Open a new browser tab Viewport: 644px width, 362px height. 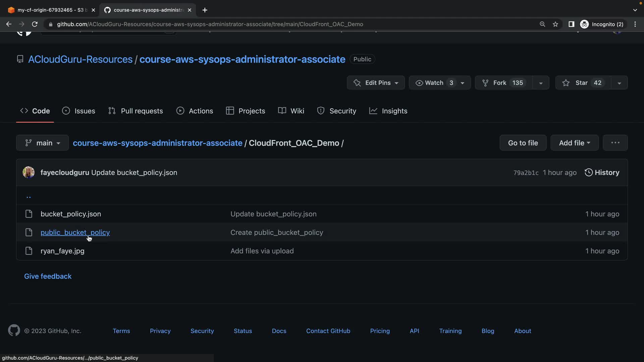(x=205, y=10)
